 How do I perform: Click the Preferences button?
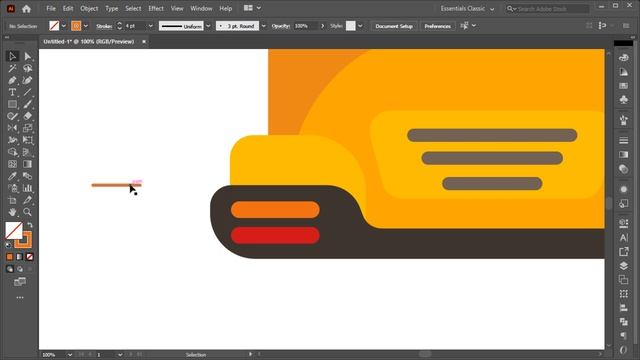437,26
